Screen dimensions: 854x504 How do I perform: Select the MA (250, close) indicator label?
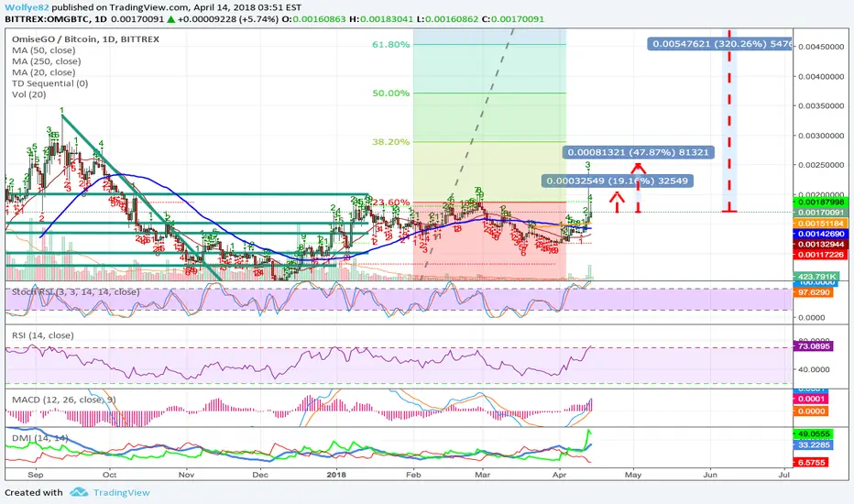pyautogui.click(x=47, y=61)
